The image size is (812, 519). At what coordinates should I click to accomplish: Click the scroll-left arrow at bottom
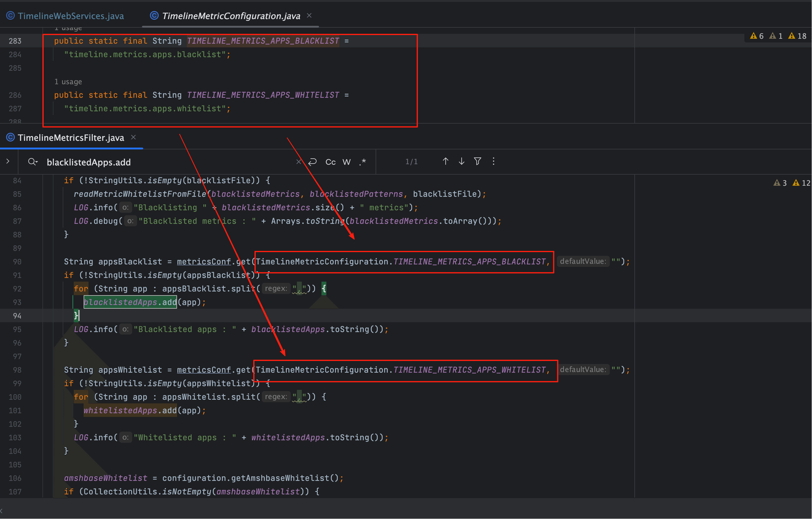[2, 512]
